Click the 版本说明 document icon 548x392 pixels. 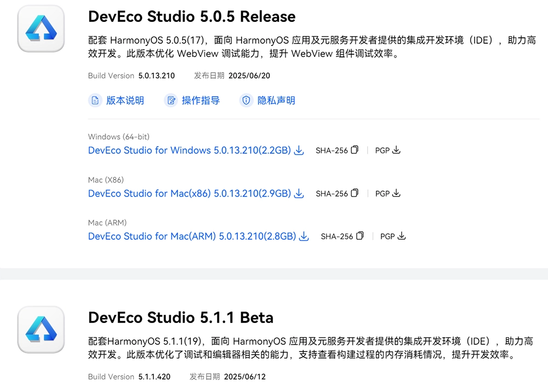point(95,101)
